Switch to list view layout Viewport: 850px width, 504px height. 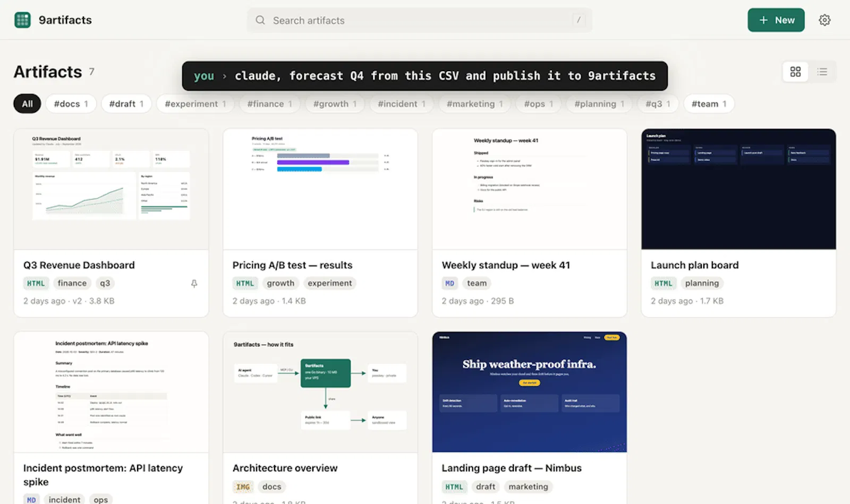(822, 72)
